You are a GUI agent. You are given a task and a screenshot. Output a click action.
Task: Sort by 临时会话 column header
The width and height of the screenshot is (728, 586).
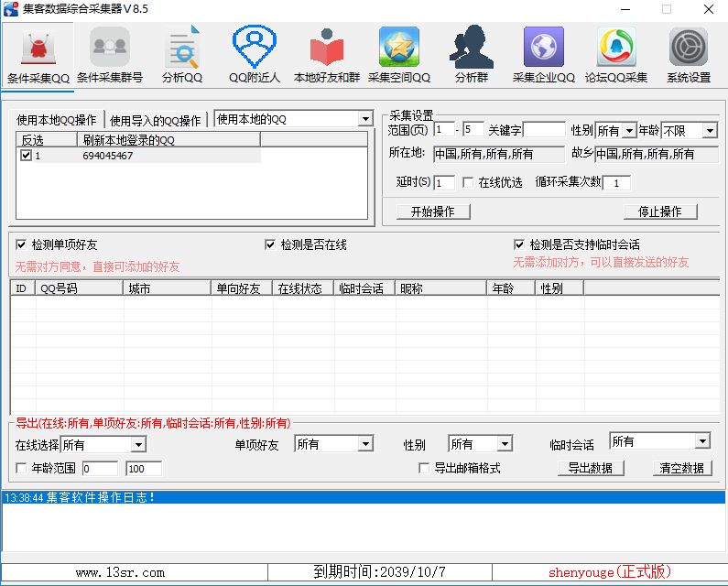(364, 288)
